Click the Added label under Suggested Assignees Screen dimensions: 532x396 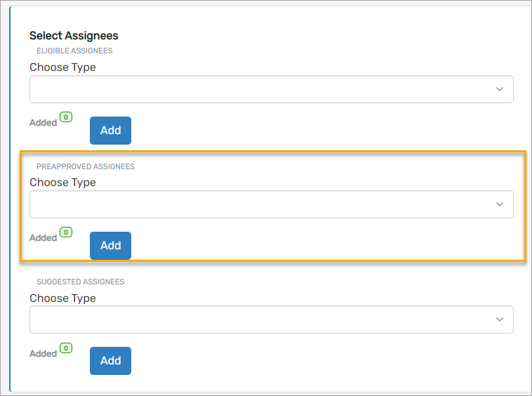click(43, 354)
